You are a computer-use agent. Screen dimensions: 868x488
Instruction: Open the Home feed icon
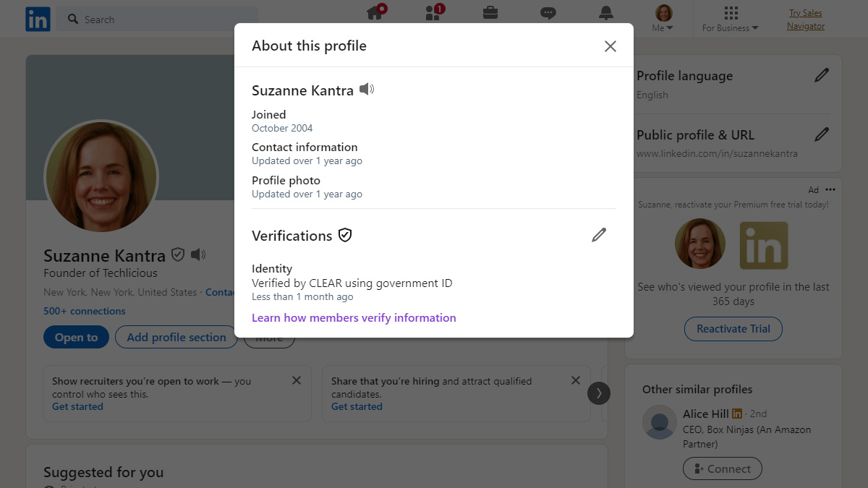[375, 12]
